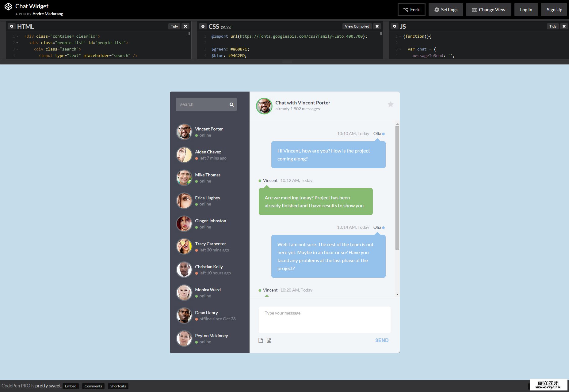Open Andre Madarang's profile link
The height and width of the screenshot is (392, 569).
pos(48,14)
